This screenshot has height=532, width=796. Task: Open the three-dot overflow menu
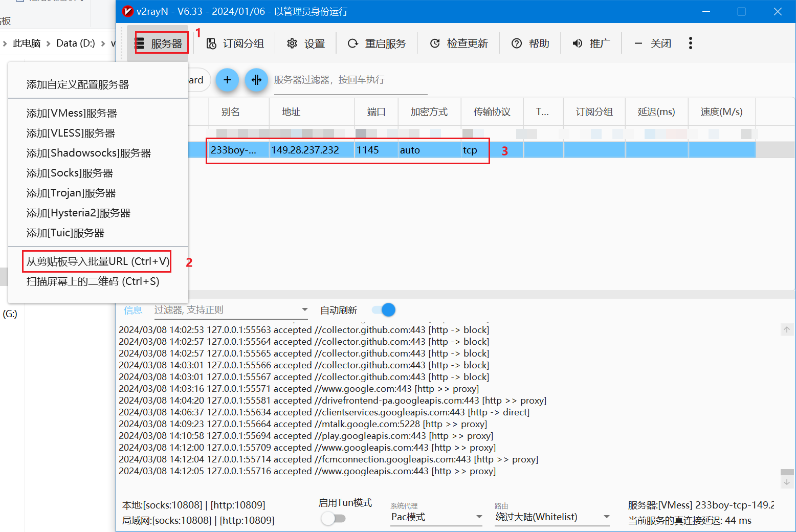point(691,43)
